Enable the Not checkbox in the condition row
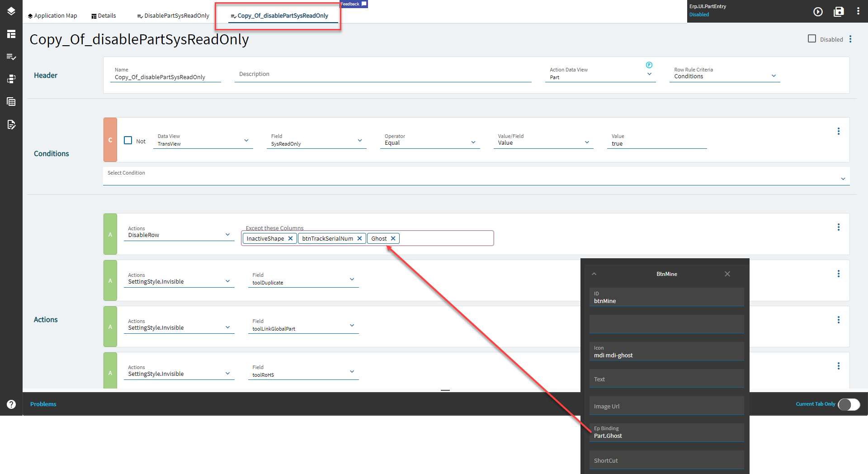 [128, 140]
